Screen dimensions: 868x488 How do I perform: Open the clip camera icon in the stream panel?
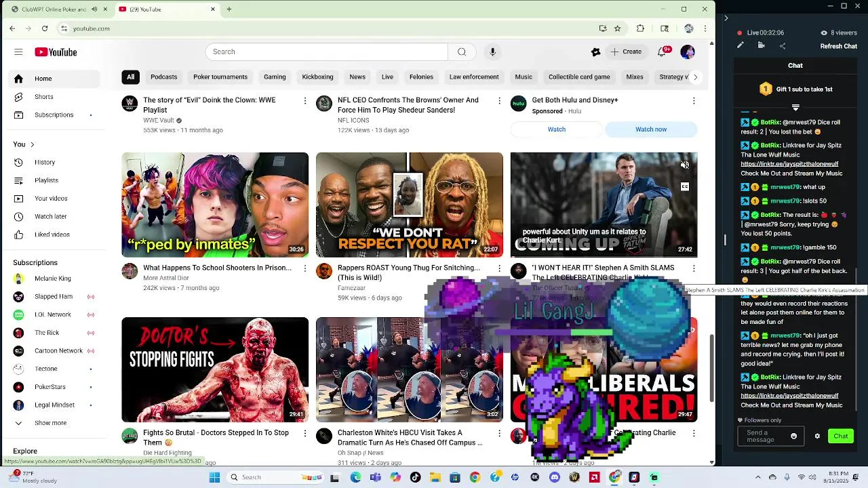[x=762, y=45]
